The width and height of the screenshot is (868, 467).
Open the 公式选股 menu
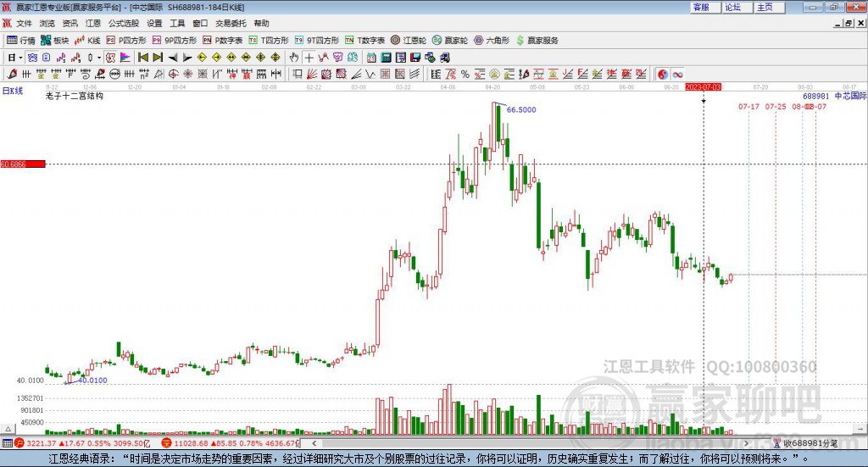[124, 23]
